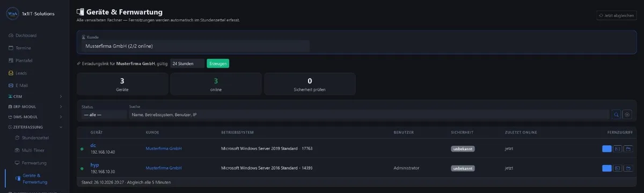Focus the Suche input field
Viewport: 644px width, 193px height.
tap(369, 115)
